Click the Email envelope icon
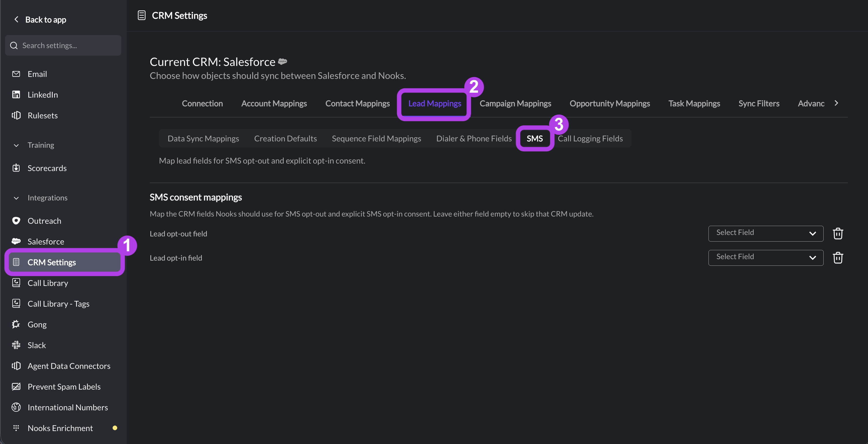This screenshot has width=868, height=444. 16,74
